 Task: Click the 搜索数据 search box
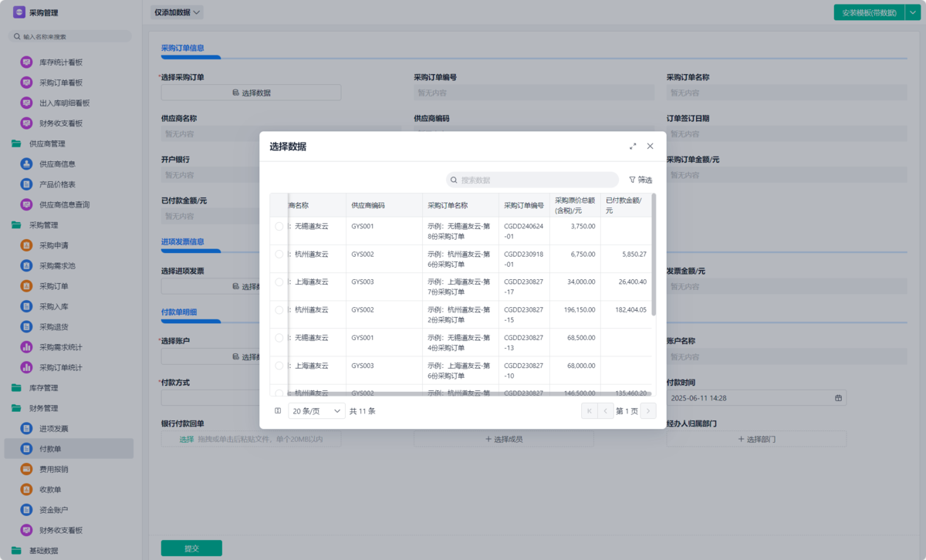tap(532, 180)
